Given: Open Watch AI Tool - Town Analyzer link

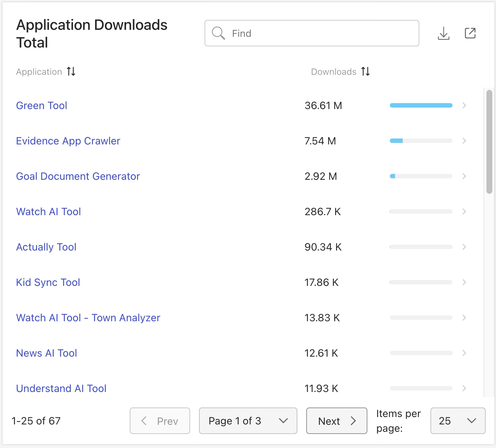Looking at the screenshot, I should click(x=88, y=318).
